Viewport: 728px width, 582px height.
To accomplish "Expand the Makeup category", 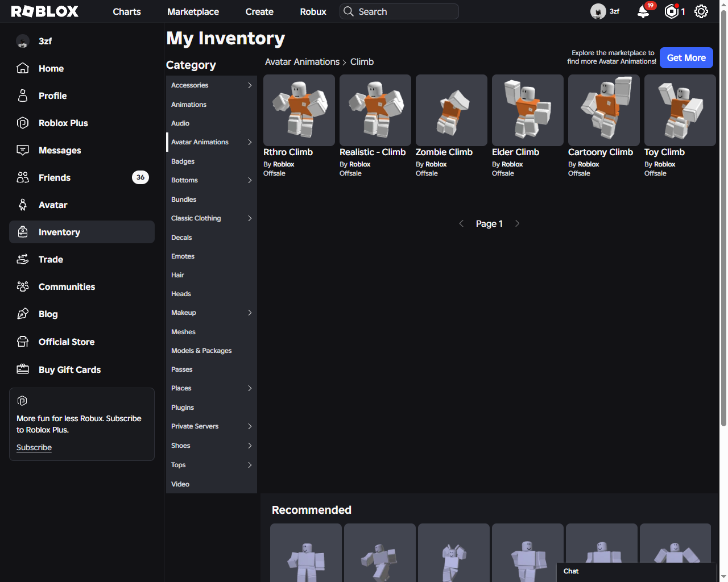I will click(250, 313).
